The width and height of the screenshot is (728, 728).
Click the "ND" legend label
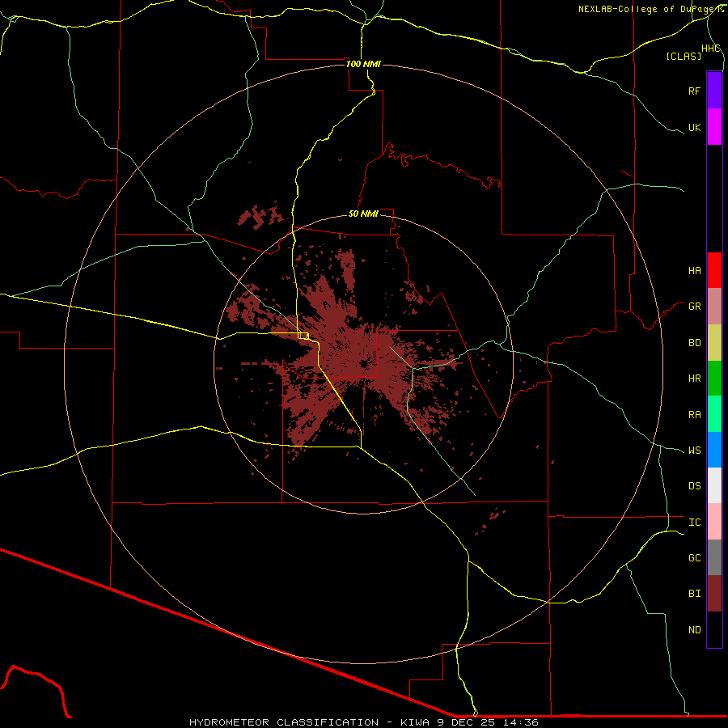(x=694, y=630)
